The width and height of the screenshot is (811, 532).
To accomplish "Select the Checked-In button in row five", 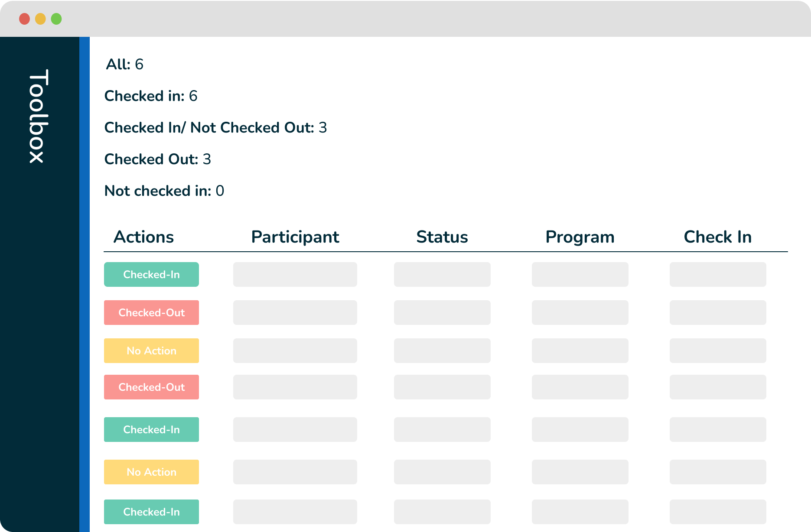I will pos(151,429).
